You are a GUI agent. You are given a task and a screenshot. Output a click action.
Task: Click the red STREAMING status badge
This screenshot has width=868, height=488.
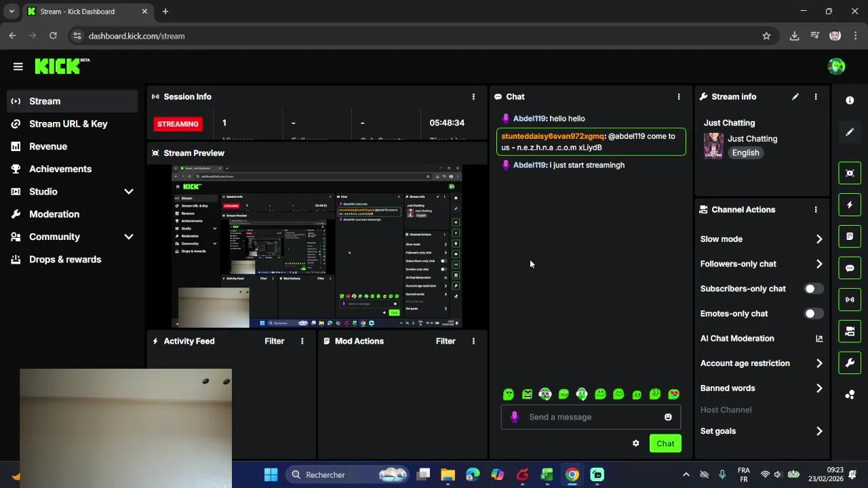point(178,124)
